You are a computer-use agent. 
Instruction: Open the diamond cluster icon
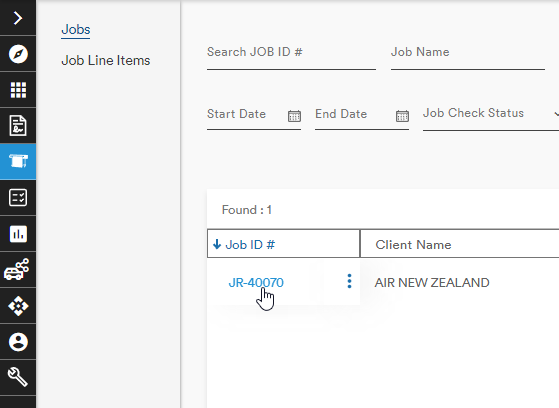[18, 306]
